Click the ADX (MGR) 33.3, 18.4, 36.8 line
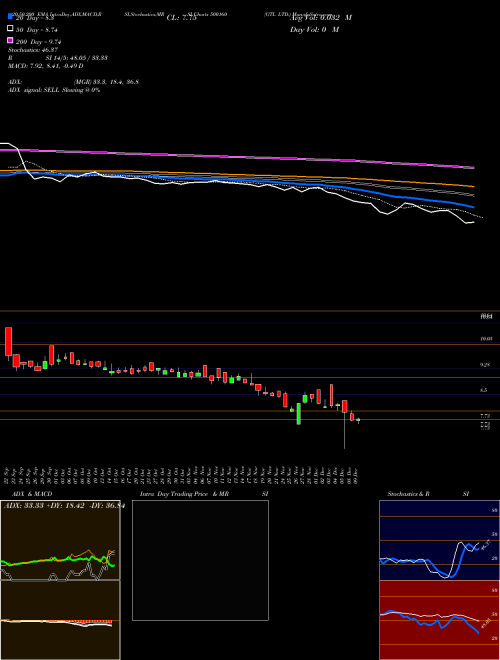500x660 pixels. [73, 82]
